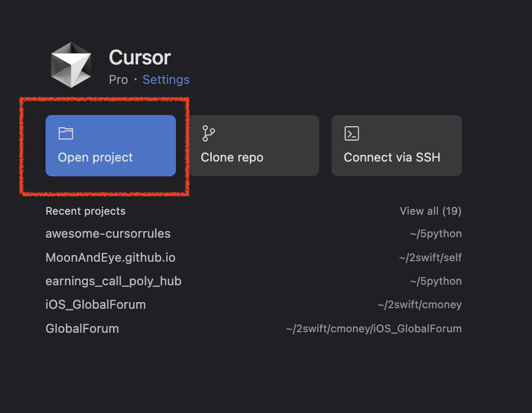Click View all (19) recent projects

tap(430, 211)
